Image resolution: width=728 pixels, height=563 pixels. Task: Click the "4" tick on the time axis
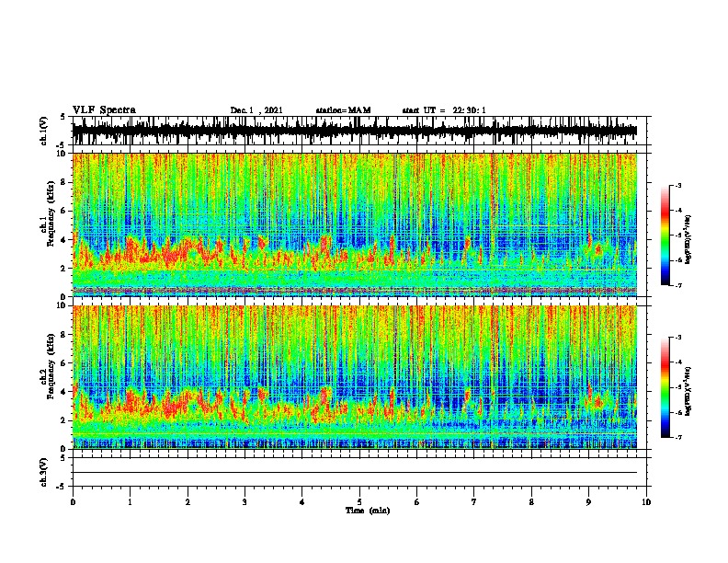point(302,502)
